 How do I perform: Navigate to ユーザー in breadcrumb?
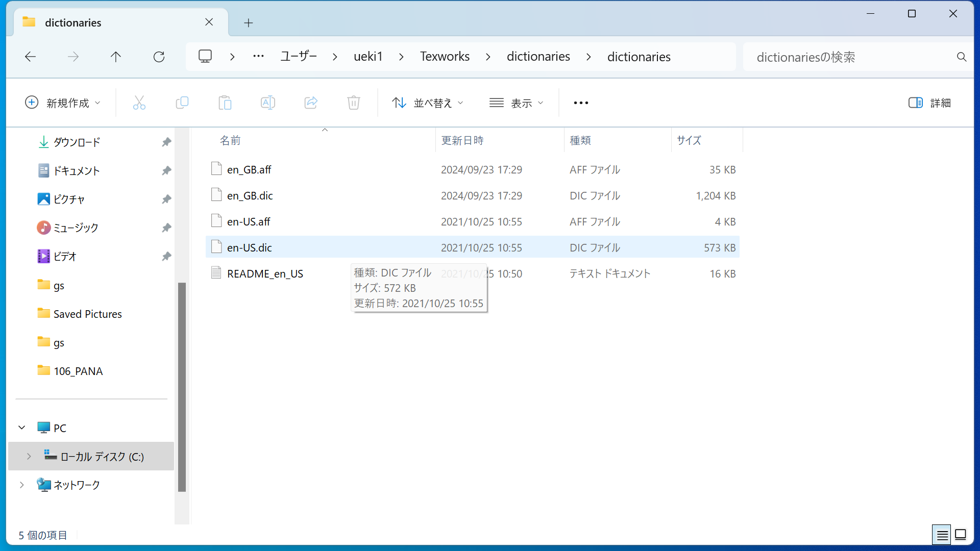click(x=299, y=56)
